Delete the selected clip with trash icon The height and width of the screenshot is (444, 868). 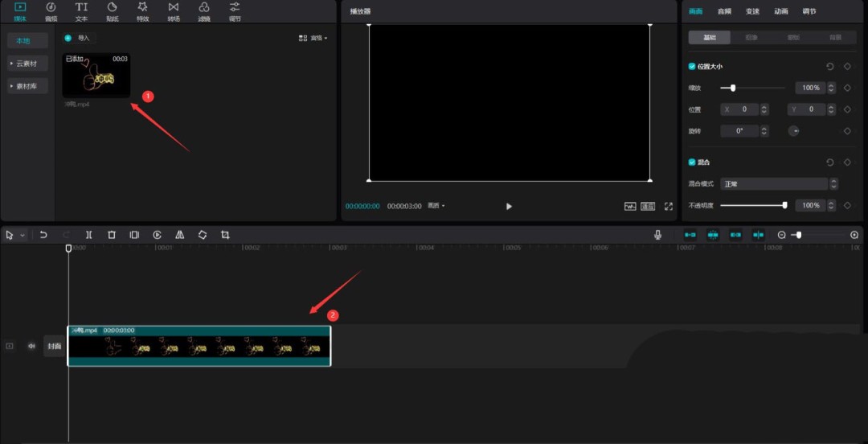112,235
